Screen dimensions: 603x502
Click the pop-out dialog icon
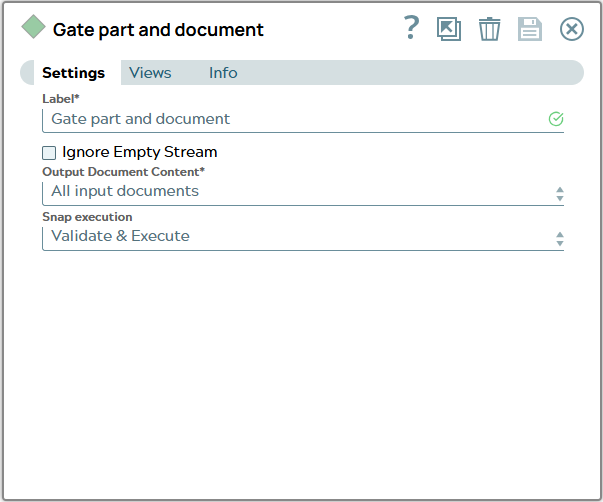449,29
